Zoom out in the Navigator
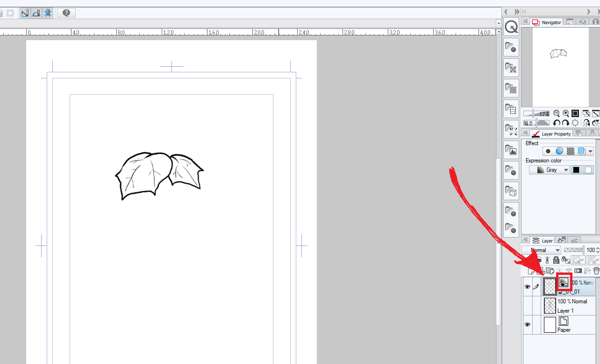This screenshot has width=600, height=364. coord(557,113)
